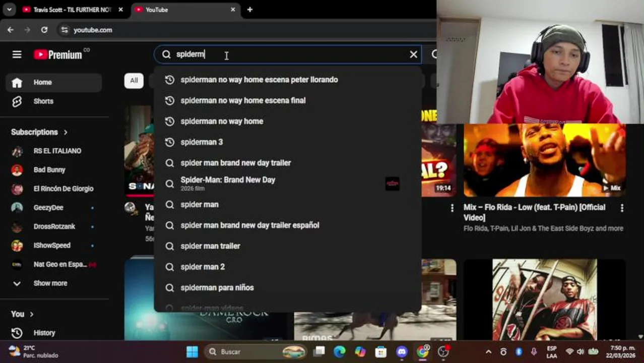This screenshot has width=644, height=363.
Task: Click history clock icon beside spiderman 3
Action: click(170, 142)
